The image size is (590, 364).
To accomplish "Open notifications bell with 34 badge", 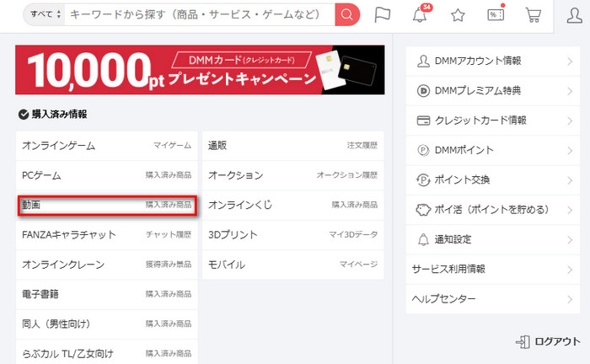I will coord(420,14).
